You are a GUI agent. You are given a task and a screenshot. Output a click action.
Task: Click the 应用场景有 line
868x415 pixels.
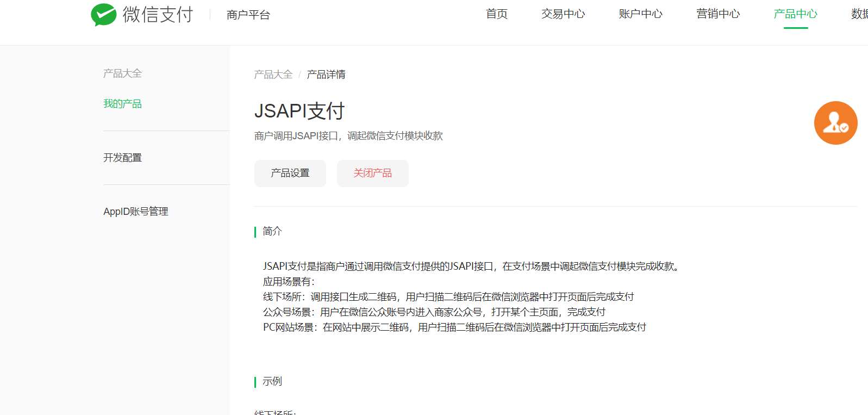(x=289, y=282)
